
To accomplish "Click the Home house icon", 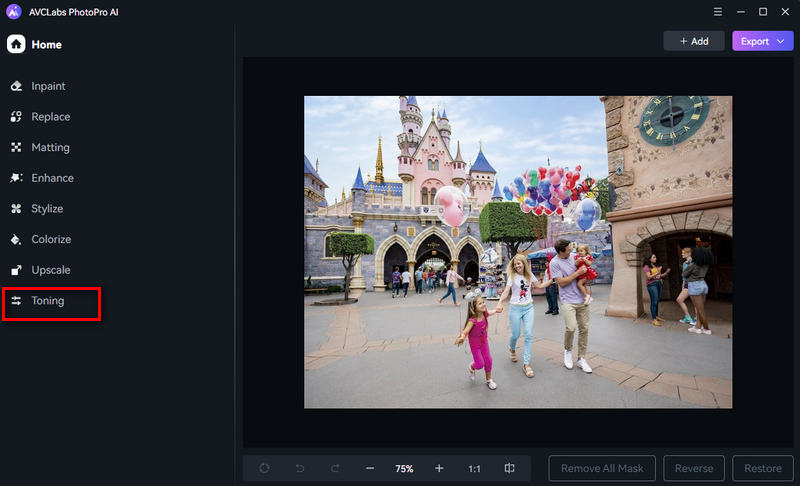I will click(x=16, y=44).
